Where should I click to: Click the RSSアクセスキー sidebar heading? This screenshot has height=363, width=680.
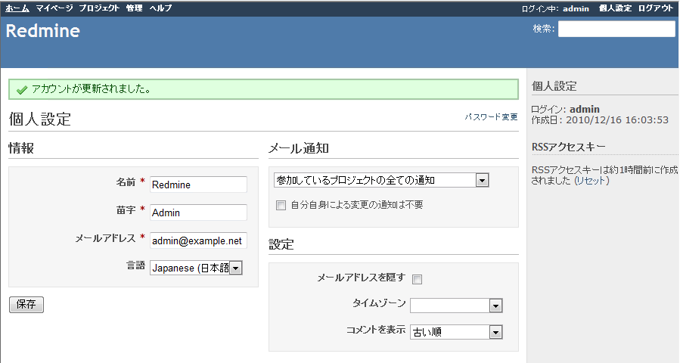click(x=568, y=147)
